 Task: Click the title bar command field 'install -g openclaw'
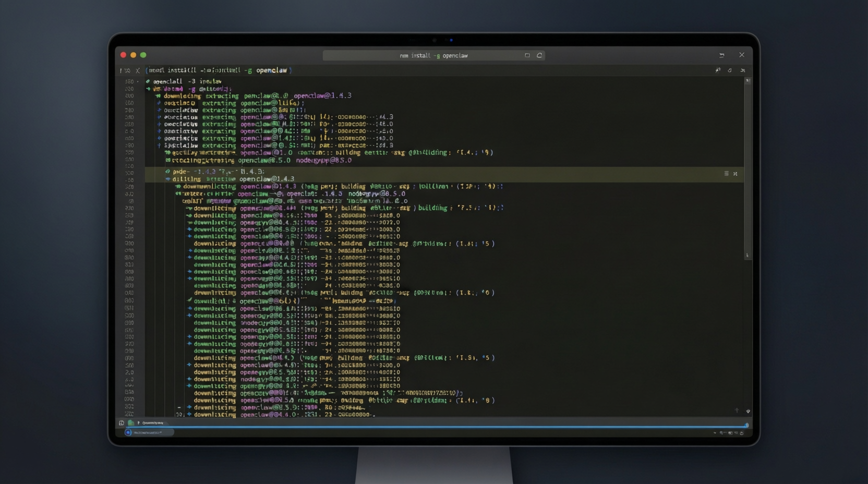[433, 55]
